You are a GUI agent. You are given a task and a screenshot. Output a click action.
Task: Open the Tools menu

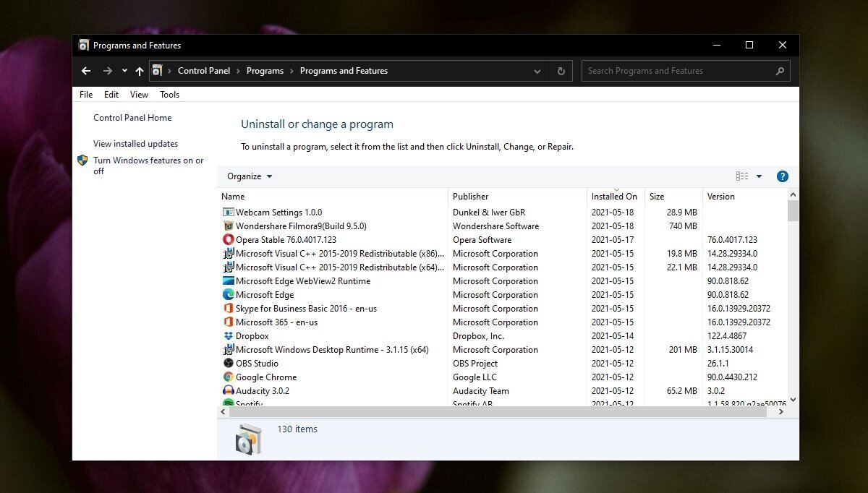point(169,94)
